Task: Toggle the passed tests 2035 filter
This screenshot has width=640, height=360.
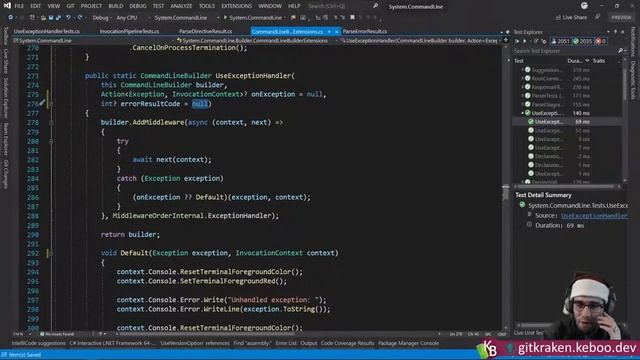Action: 582,41
